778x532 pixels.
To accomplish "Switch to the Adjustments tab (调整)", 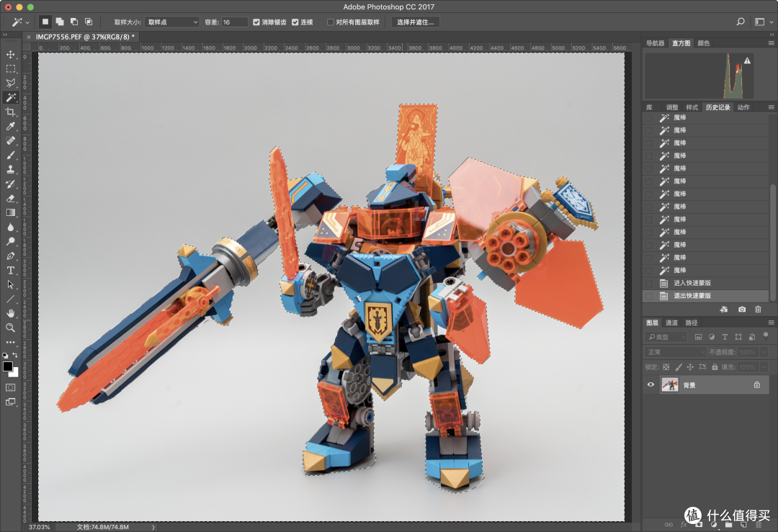I will [x=672, y=107].
